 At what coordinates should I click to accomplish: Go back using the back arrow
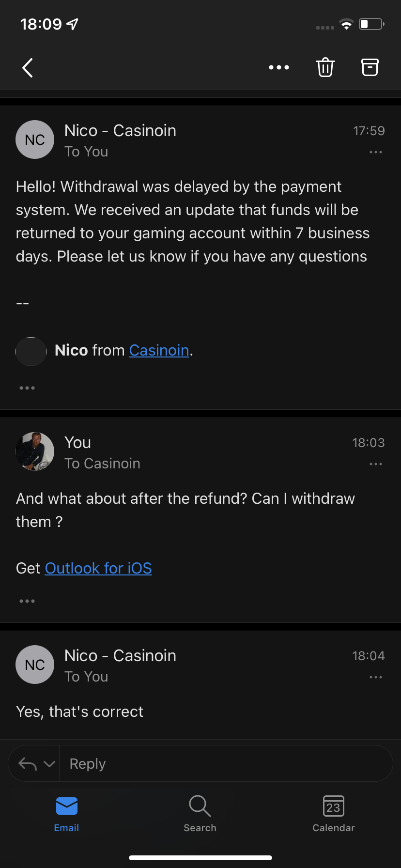point(28,68)
